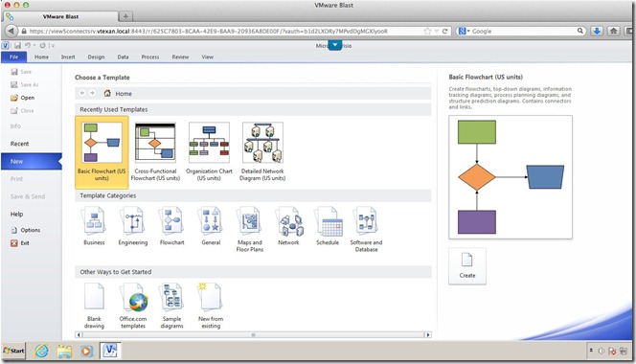Switch to the Review ribbon tab

[x=180, y=57]
